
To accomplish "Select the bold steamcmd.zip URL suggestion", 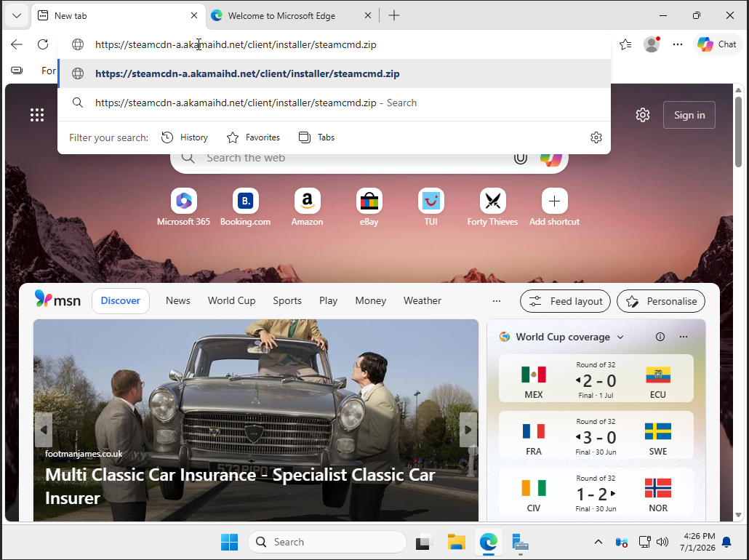I will 334,73.
